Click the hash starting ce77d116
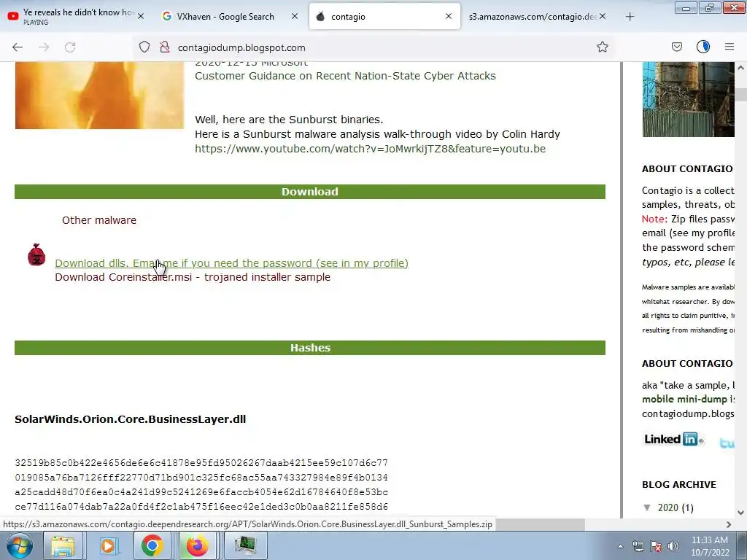This screenshot has height=560, width=747. click(201, 507)
